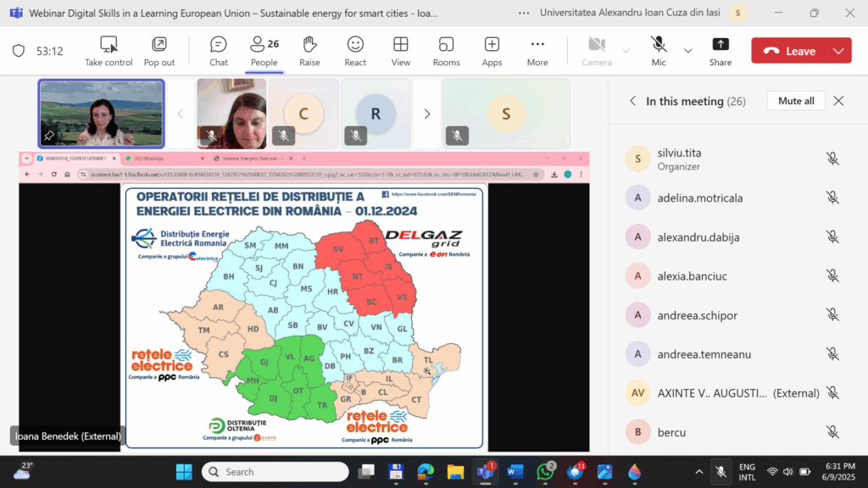Open the View layout menu

(x=401, y=50)
